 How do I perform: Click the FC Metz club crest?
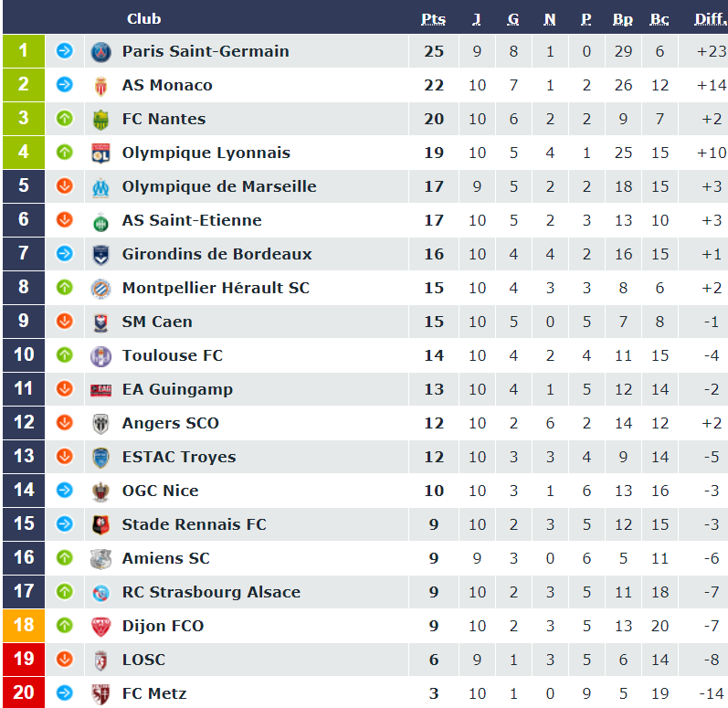(100, 694)
